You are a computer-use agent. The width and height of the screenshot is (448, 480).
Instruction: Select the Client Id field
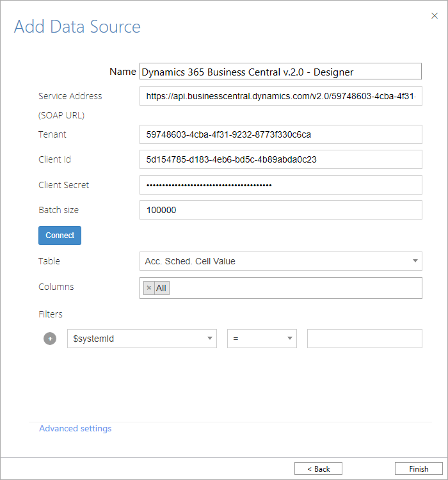tap(281, 159)
